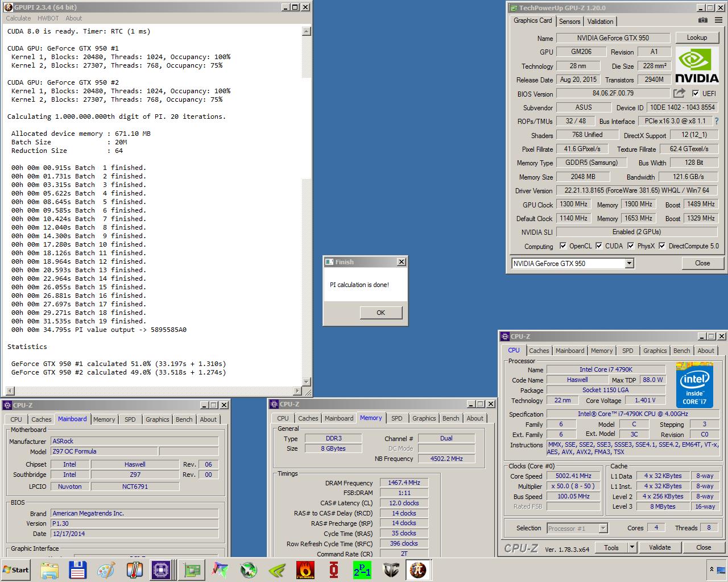Click the DRAM Frequency value 1467.4 MHz
Screen dimensions: 728x582
(404, 483)
